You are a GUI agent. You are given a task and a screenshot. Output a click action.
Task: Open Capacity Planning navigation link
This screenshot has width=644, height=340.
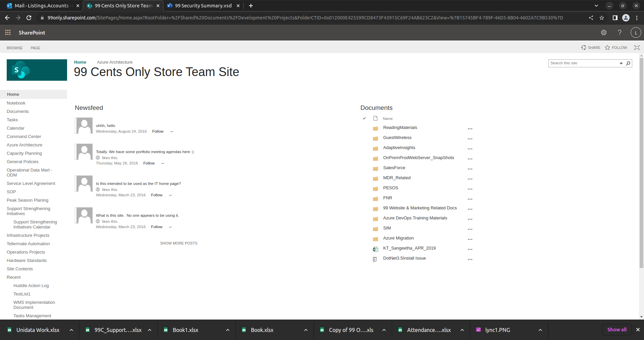coord(24,153)
